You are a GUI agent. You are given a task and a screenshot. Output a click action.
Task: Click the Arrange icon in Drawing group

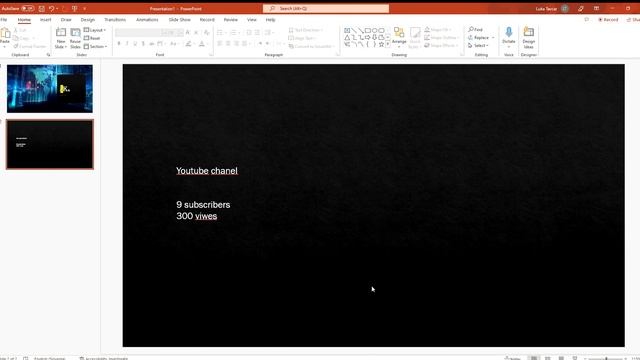pos(399,33)
